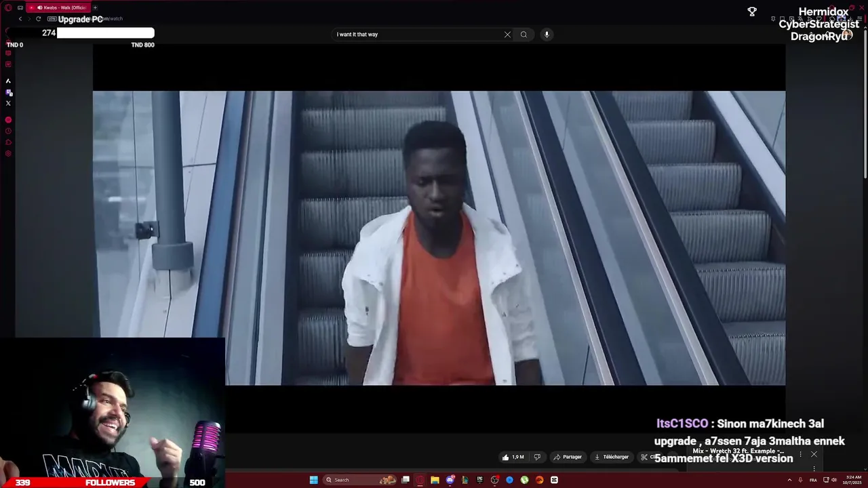This screenshot has height=488, width=868.
Task: Switch to the Kwabs - Walk tab
Action: tap(58, 7)
